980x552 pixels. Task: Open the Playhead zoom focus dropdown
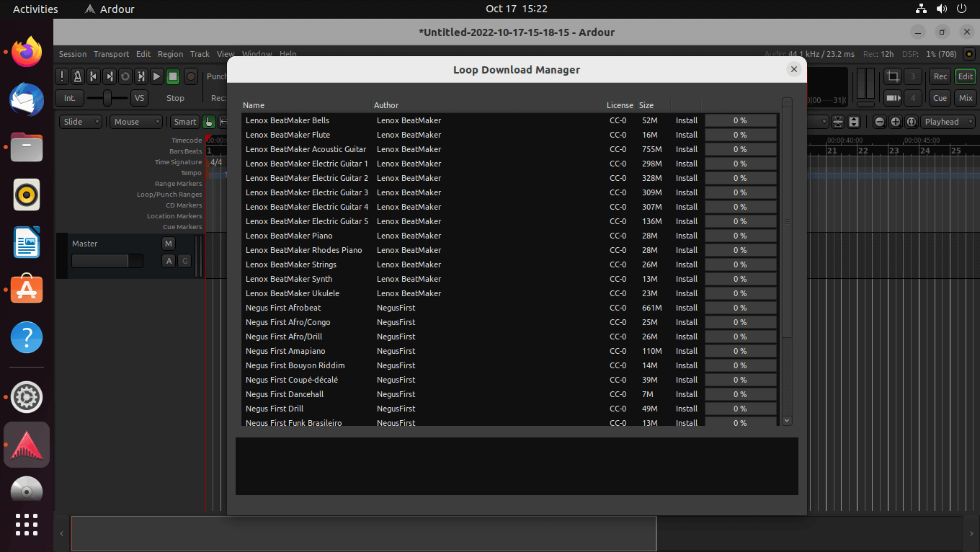point(946,122)
